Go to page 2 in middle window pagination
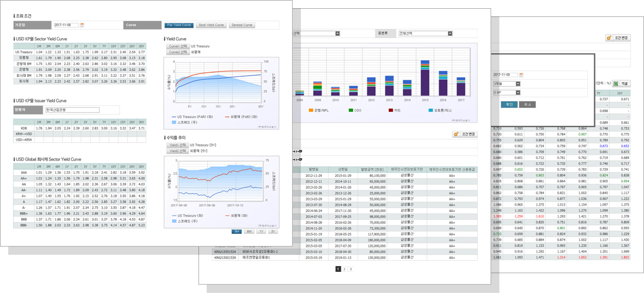This screenshot has width=644, height=293. pyautogui.click(x=344, y=269)
